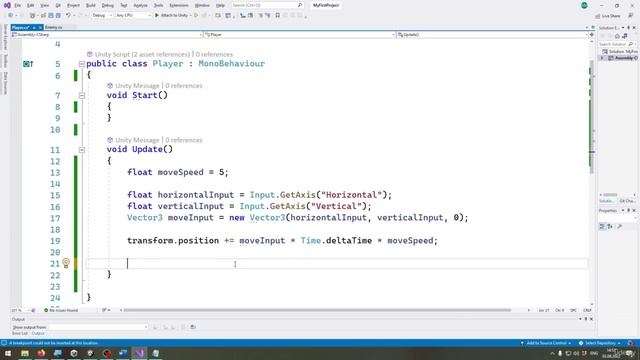640x360 pixels.
Task: Click the lightbulb quick actions icon
Action: pyautogui.click(x=66, y=263)
